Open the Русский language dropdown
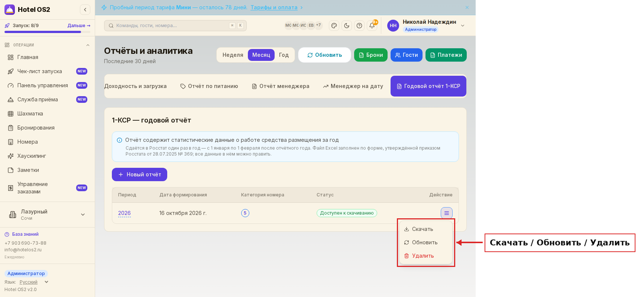 click(34, 282)
